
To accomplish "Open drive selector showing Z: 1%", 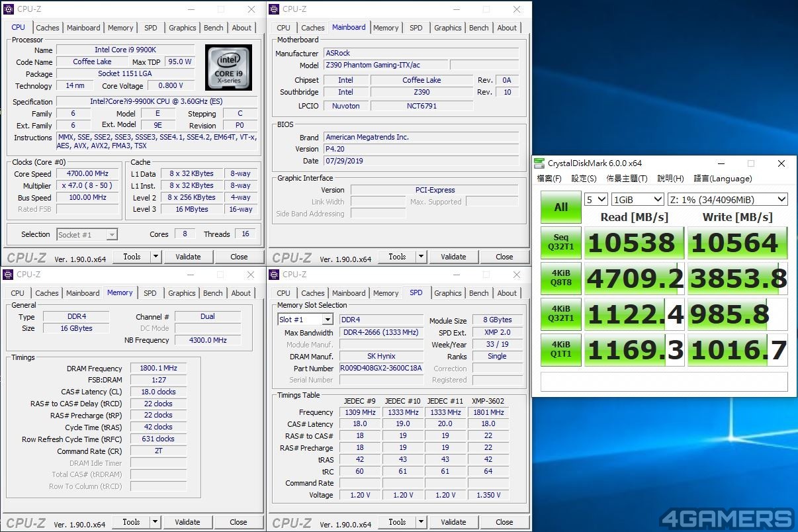I will (x=729, y=199).
